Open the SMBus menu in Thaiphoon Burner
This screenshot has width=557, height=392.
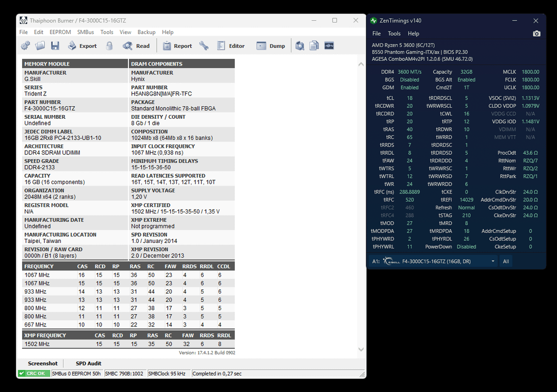(86, 32)
